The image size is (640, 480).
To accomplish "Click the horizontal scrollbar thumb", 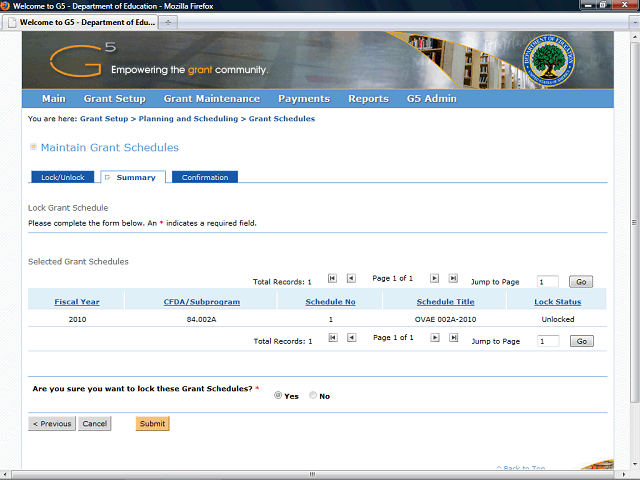I will click(x=312, y=474).
